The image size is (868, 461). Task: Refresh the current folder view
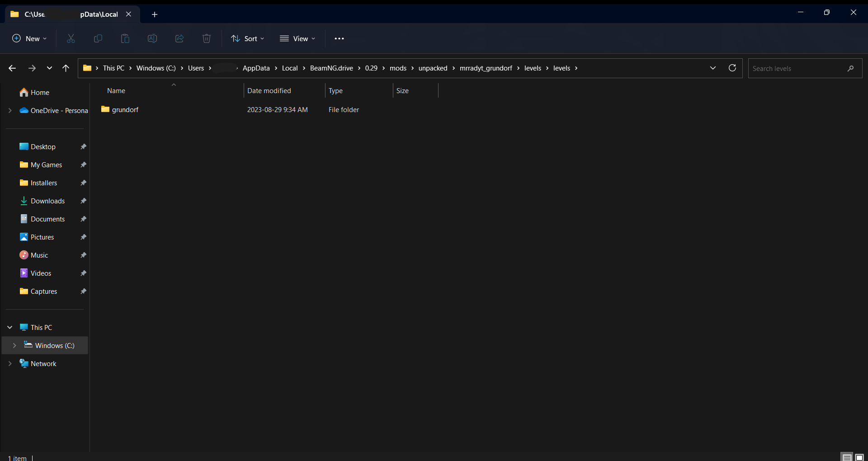click(x=732, y=68)
